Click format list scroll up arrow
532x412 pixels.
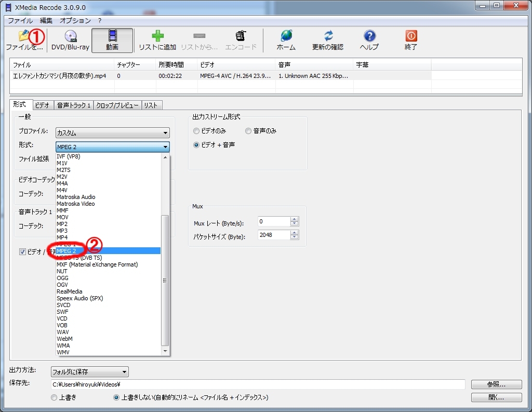click(x=165, y=157)
